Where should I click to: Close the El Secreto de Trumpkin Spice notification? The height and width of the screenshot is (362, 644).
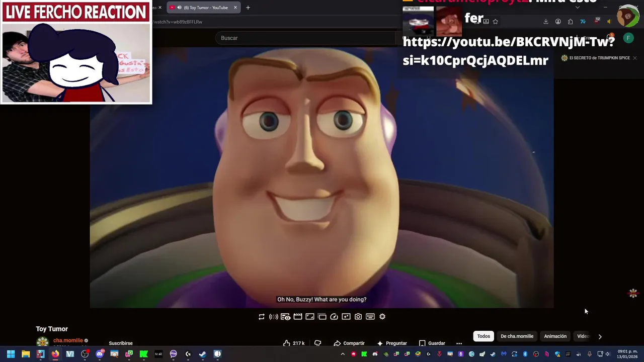(634, 58)
